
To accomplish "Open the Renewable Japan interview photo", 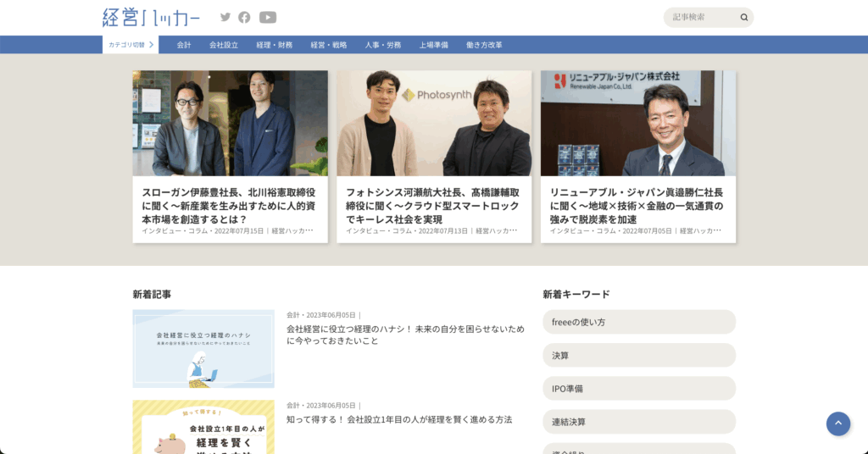I will point(638,123).
